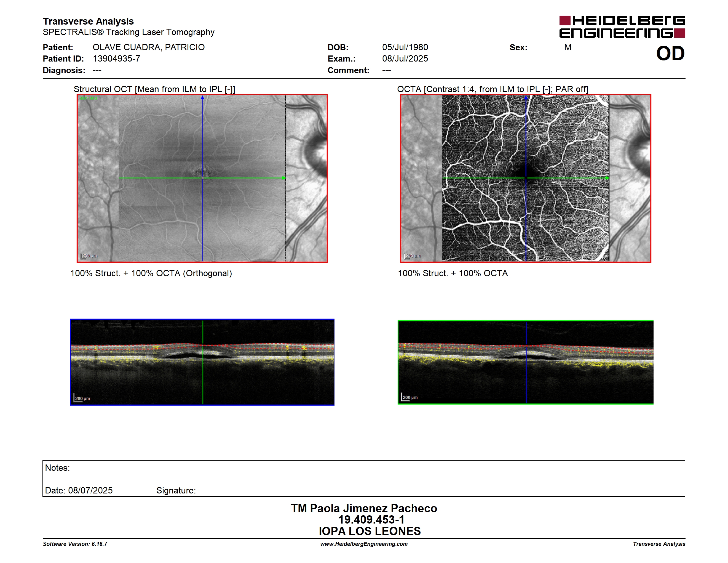Screen dimensions: 728x563
Task: Click the 'Date: 08/07/2025' entry
Action: 79,490
